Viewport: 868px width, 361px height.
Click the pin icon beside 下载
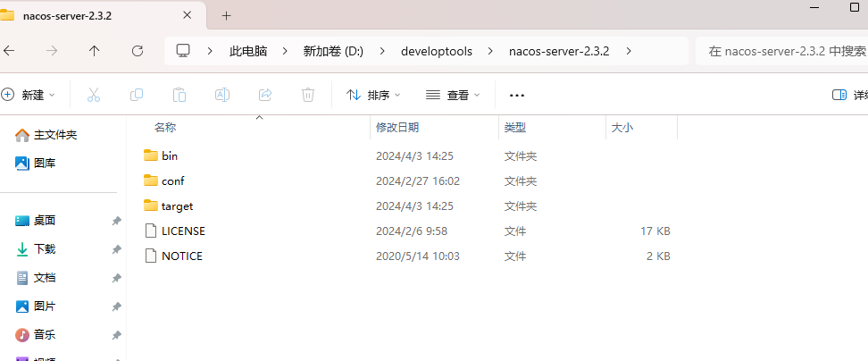click(x=116, y=249)
